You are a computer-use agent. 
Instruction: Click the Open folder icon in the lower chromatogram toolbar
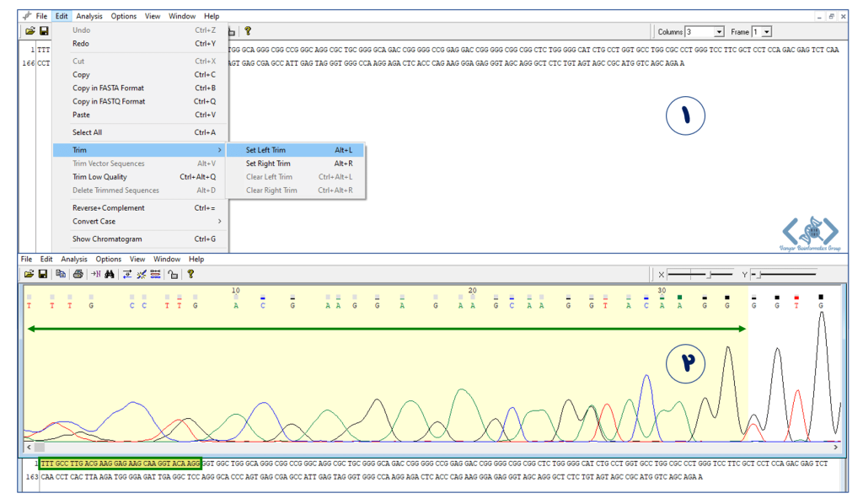pyautogui.click(x=29, y=274)
